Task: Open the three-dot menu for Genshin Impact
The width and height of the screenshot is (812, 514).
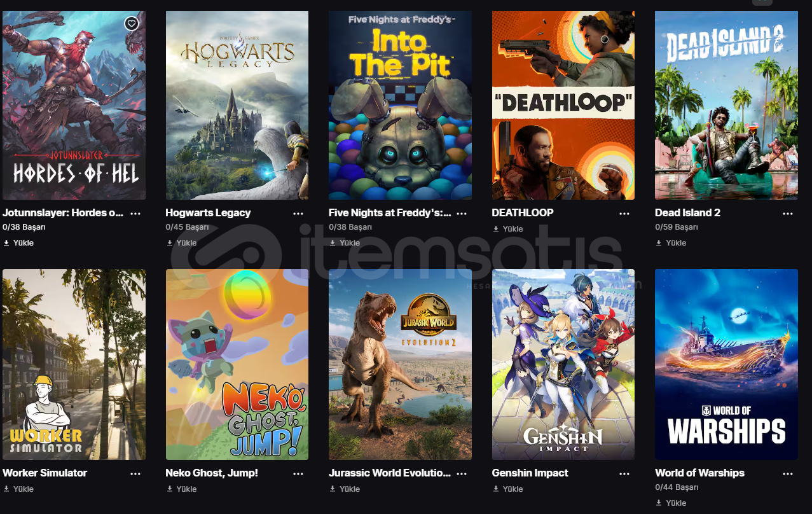Action: tap(624, 474)
